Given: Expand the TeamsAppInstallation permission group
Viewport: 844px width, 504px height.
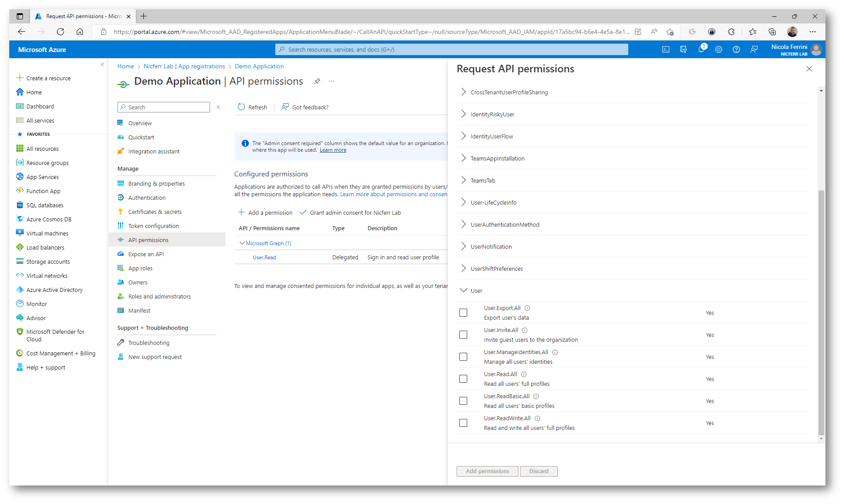Looking at the screenshot, I should click(464, 158).
